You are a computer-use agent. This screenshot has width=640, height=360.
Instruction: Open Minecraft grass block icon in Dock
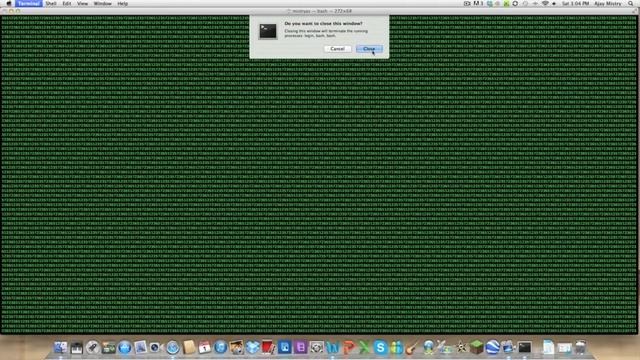[476, 347]
